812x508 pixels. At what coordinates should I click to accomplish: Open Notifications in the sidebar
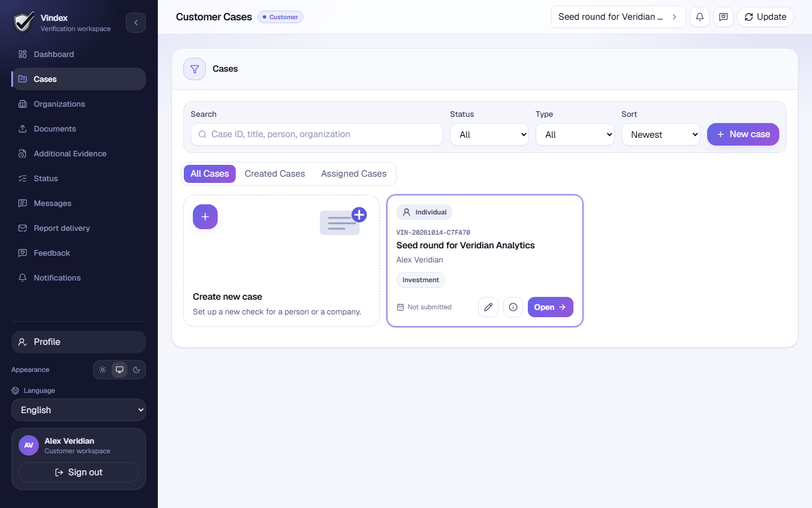click(78, 278)
